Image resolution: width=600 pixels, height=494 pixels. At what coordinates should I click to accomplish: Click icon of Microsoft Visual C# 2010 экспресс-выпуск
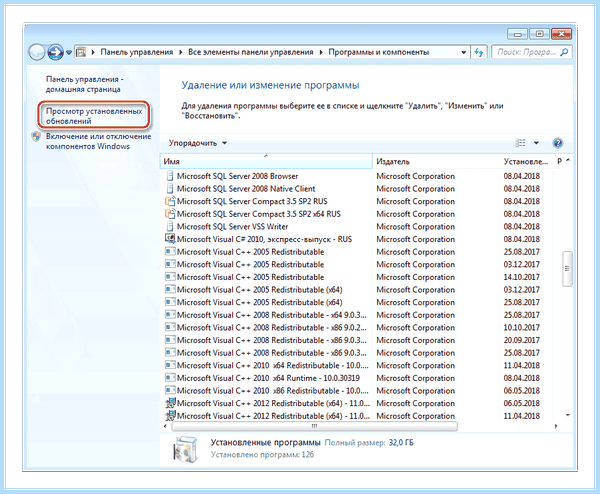click(x=170, y=239)
